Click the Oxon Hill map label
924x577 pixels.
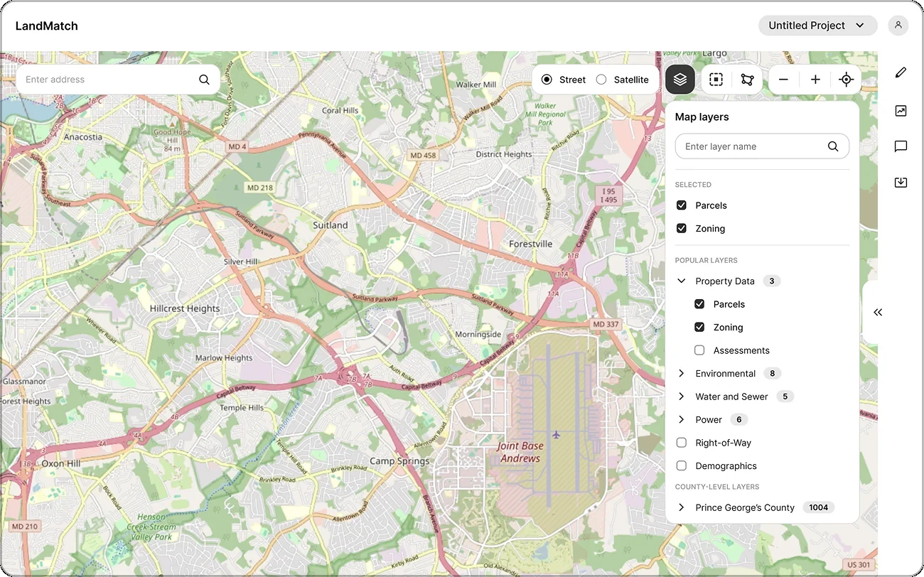click(x=61, y=463)
